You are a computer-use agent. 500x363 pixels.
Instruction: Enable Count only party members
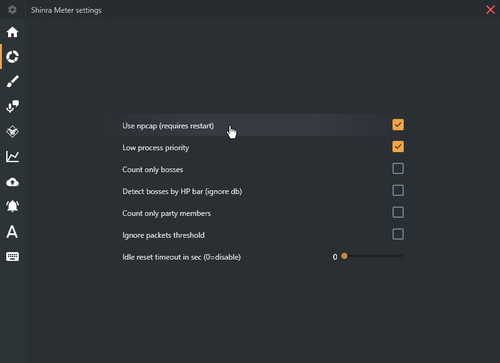click(398, 212)
